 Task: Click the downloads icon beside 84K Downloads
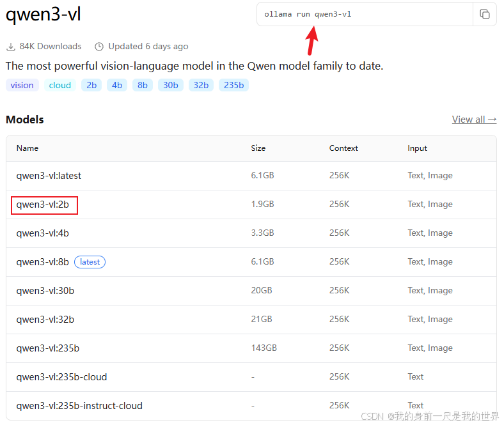(x=11, y=47)
